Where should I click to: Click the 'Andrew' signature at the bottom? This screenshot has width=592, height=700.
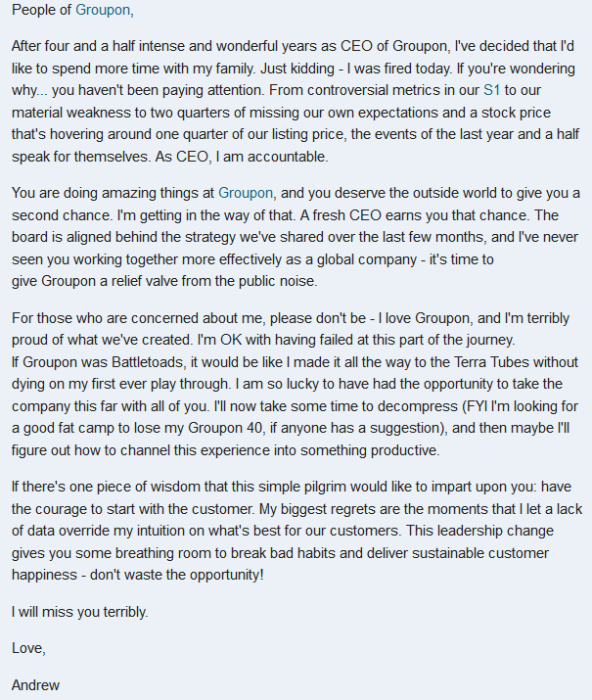pyautogui.click(x=35, y=685)
